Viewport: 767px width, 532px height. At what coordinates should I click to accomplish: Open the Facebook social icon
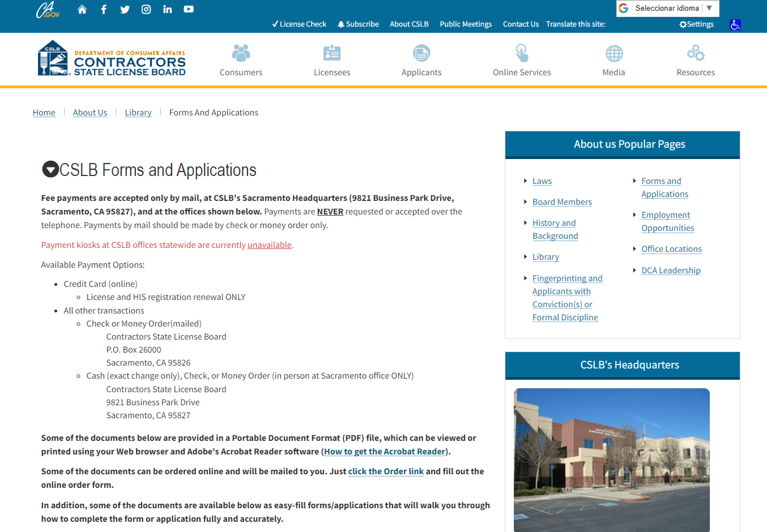click(104, 9)
